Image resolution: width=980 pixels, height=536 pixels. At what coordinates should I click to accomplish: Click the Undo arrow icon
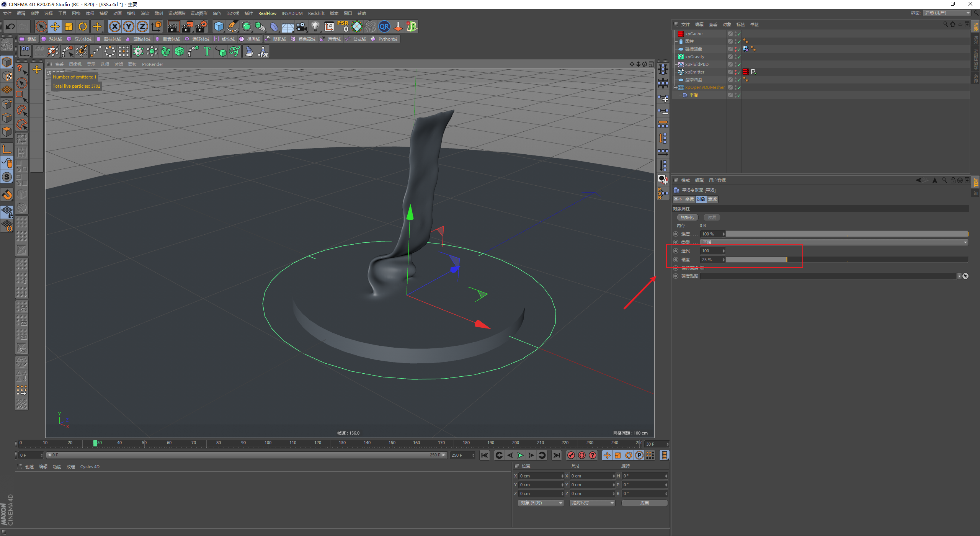pyautogui.click(x=10, y=26)
